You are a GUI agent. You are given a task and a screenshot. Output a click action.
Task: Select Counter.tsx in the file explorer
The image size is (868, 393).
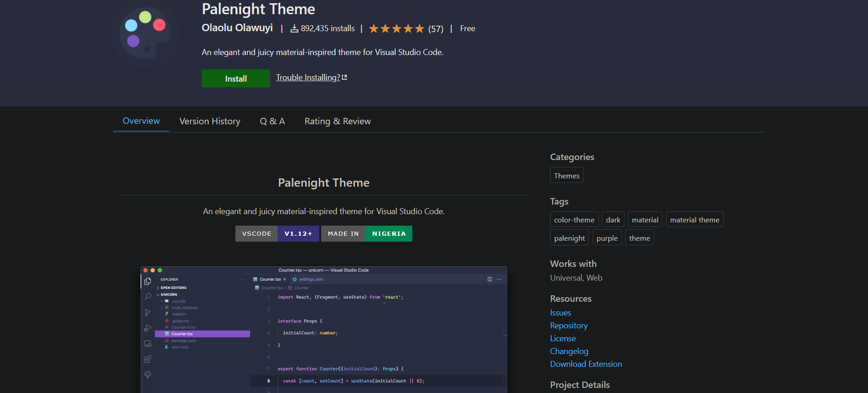(x=182, y=334)
